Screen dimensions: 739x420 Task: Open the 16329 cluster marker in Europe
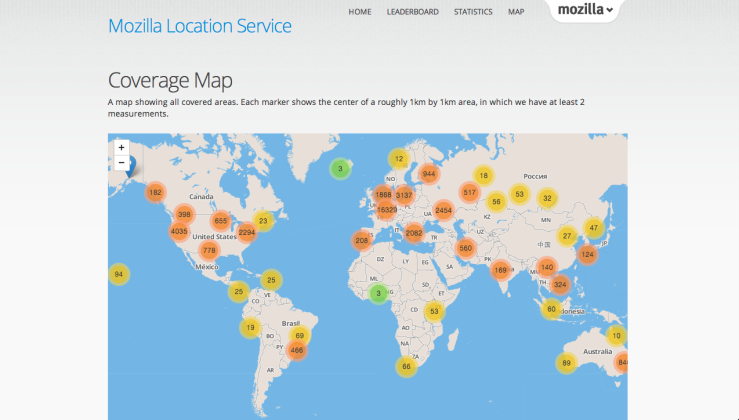click(x=385, y=210)
